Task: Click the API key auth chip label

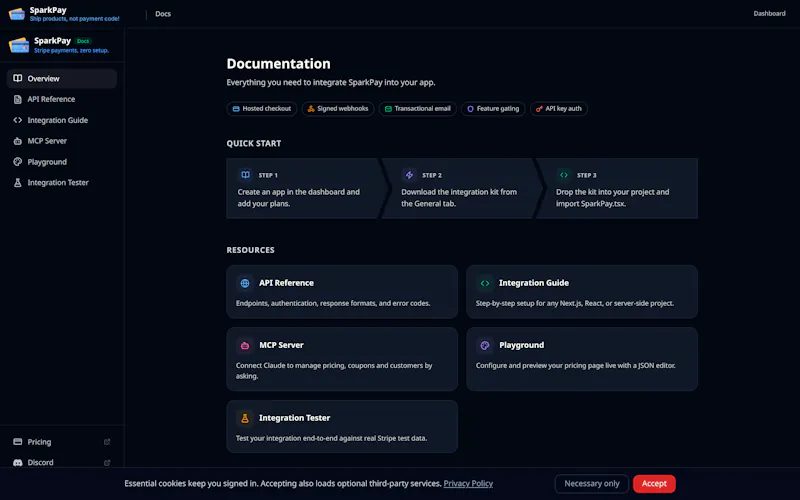Action: pos(563,109)
